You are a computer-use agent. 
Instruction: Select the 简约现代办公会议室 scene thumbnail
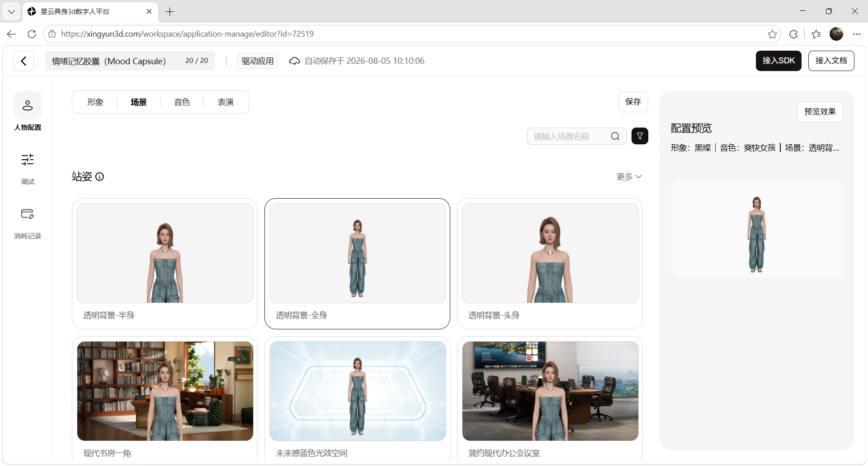point(550,391)
